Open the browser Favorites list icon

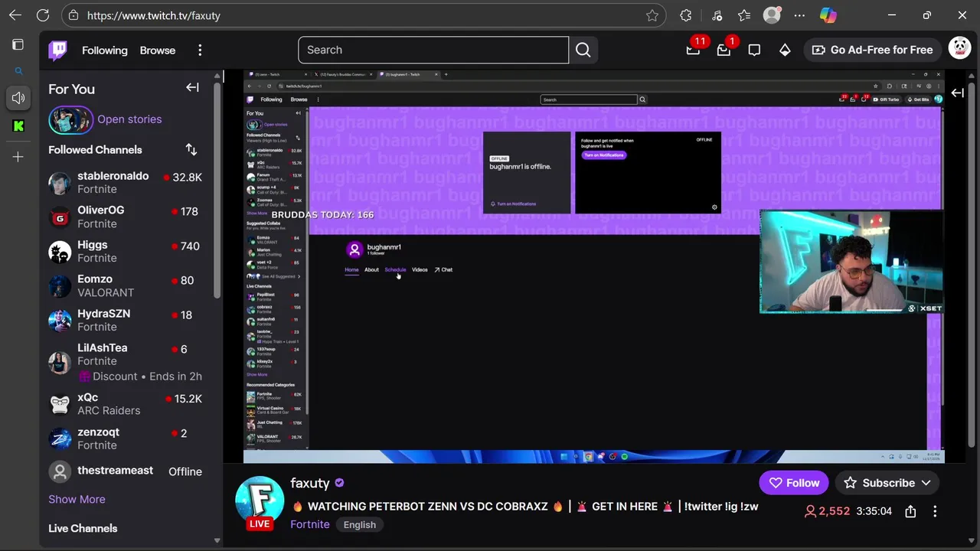[x=744, y=15]
